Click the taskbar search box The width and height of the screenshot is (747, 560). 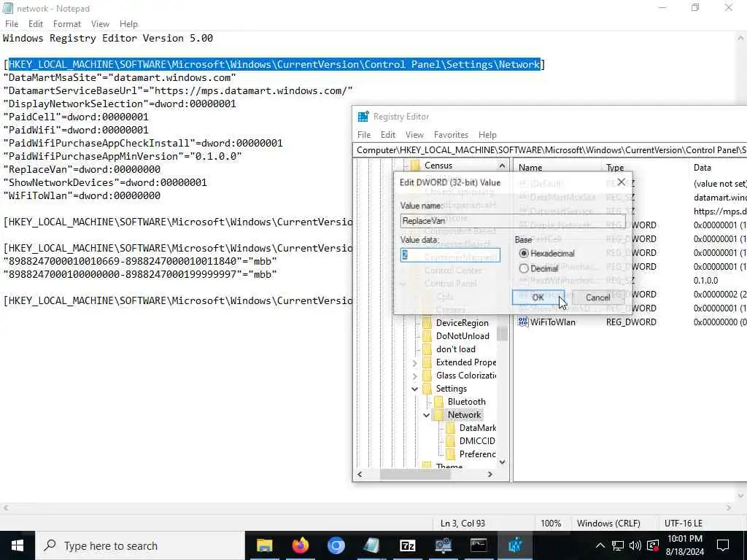140,545
